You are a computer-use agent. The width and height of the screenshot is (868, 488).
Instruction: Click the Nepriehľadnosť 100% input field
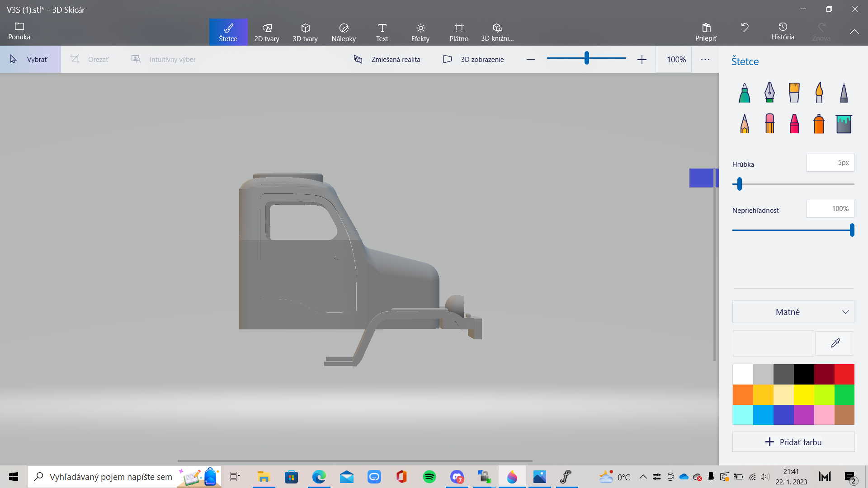(x=830, y=209)
